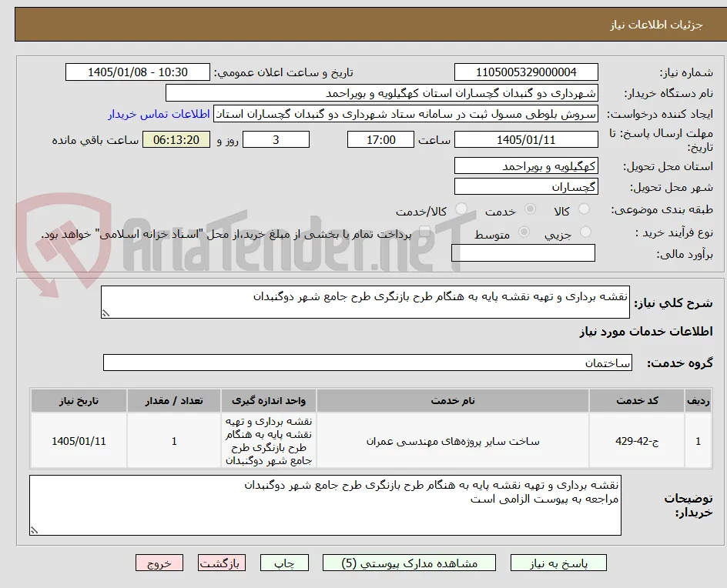Select the 'جزیی' purchase type radio
727x588 pixels.
[x=585, y=232]
